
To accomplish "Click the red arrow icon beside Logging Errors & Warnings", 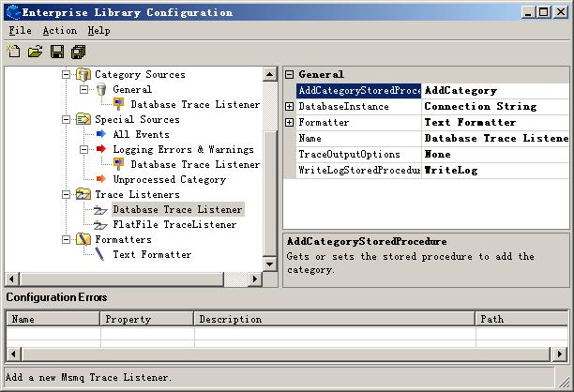I will (x=100, y=149).
